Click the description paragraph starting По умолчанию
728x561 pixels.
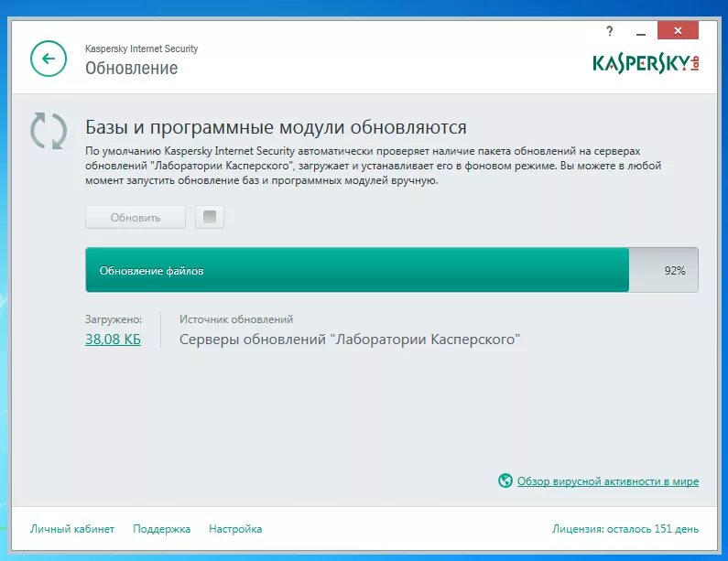pyautogui.click(x=373, y=166)
